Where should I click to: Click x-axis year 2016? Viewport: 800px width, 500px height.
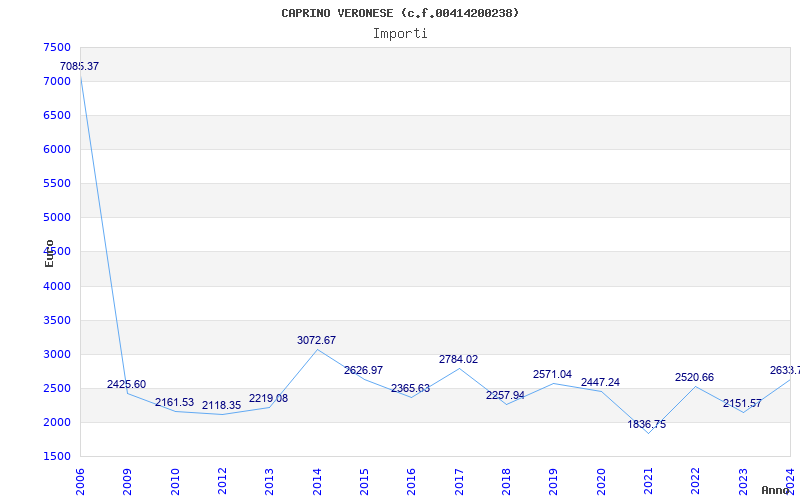pos(411,482)
